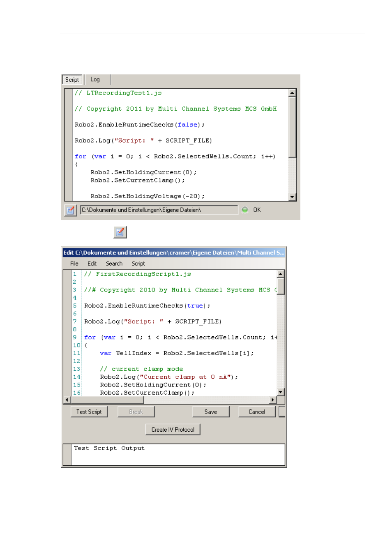Screen dimensions: 392x555
Task: Click the script panel vertical scrollbar thumb
Action: point(292,127)
